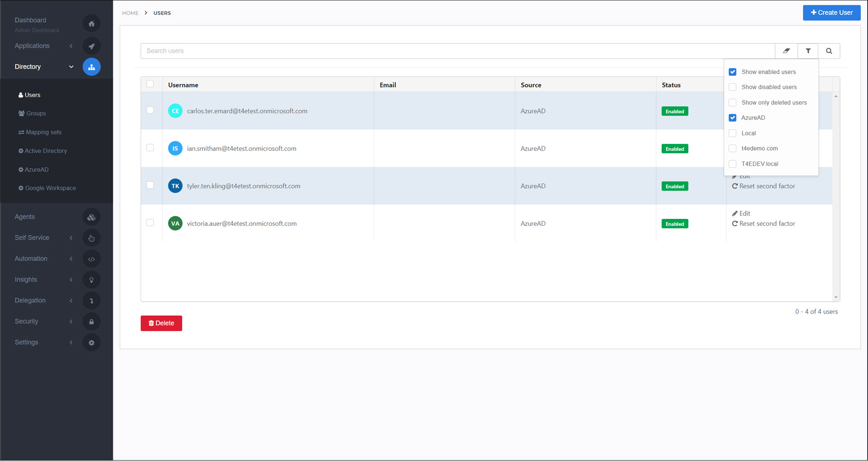Open the Dashboard home icon
Screen dimensions: 868x461
click(91, 24)
